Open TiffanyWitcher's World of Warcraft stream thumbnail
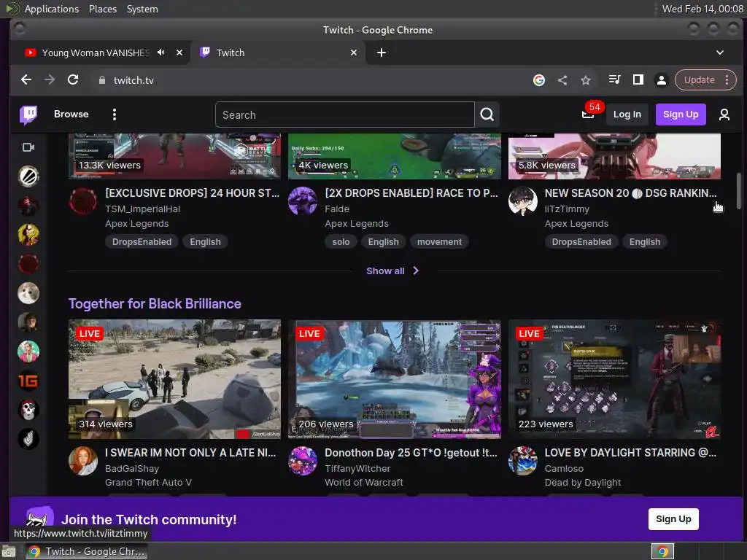Screen dimensions: 747x560 coord(395,379)
